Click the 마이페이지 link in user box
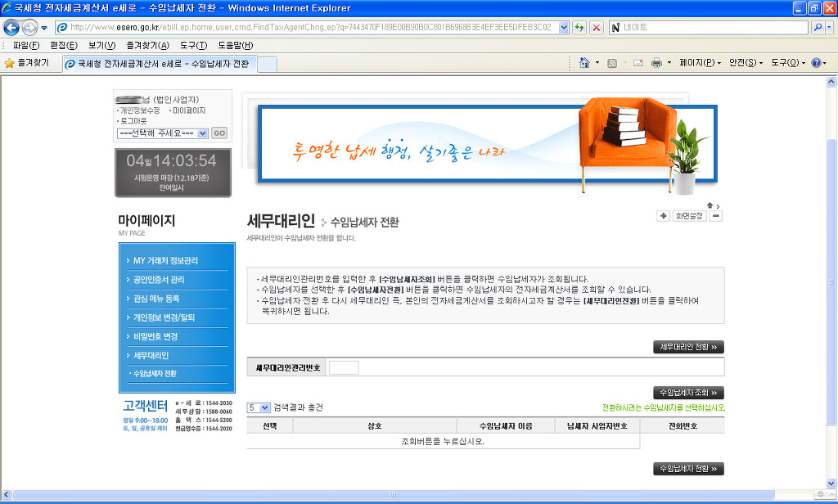838x504 pixels. pyautogui.click(x=189, y=110)
